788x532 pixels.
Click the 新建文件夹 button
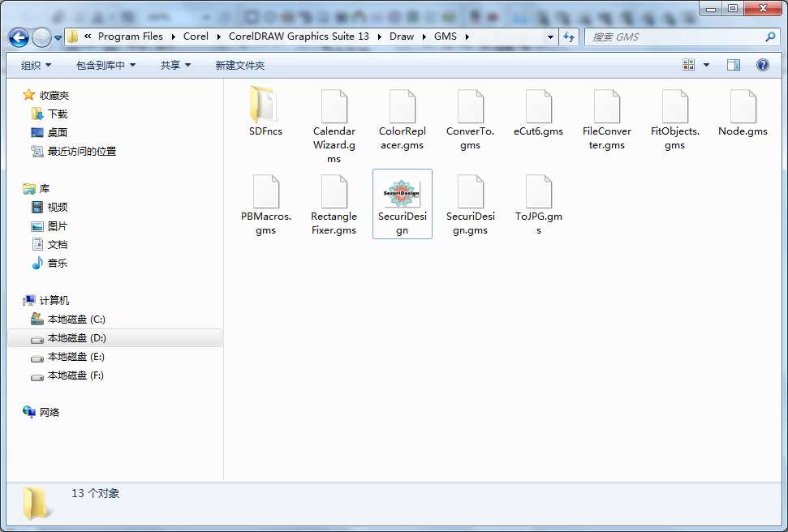[239, 66]
